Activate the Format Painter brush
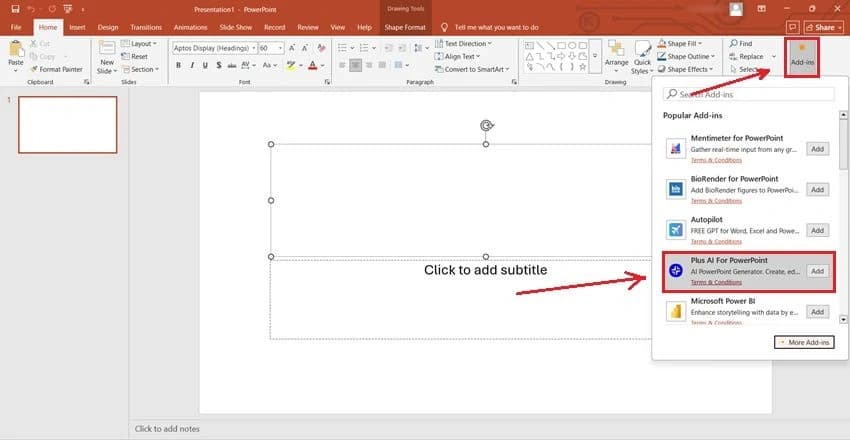The width and height of the screenshot is (850, 440). pos(56,69)
